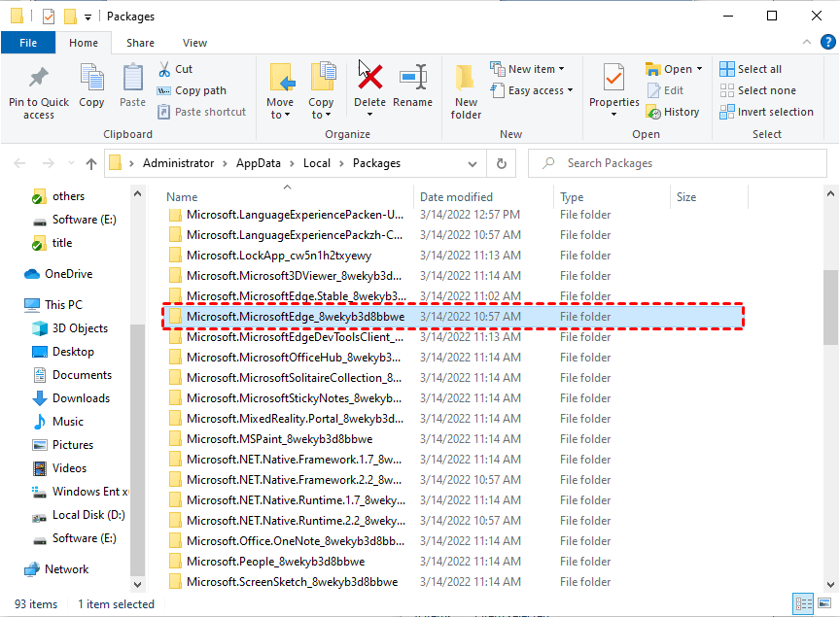The width and height of the screenshot is (840, 617).
Task: Click the Paste clipboard icon
Action: click(x=132, y=77)
